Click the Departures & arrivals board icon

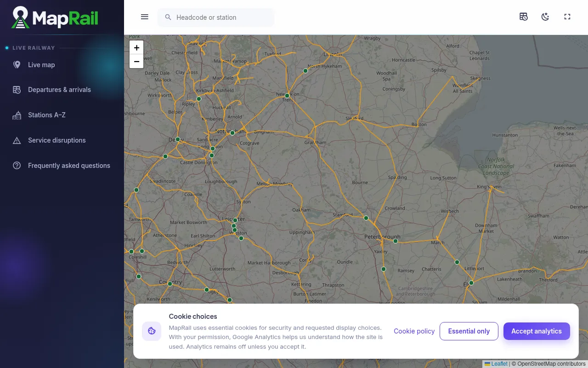pyautogui.click(x=17, y=90)
